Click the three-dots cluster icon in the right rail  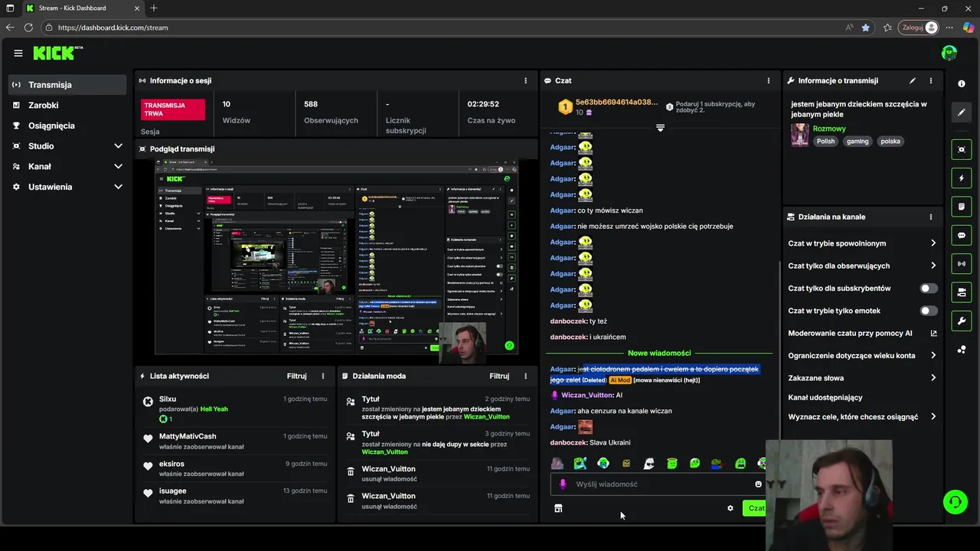(x=962, y=350)
